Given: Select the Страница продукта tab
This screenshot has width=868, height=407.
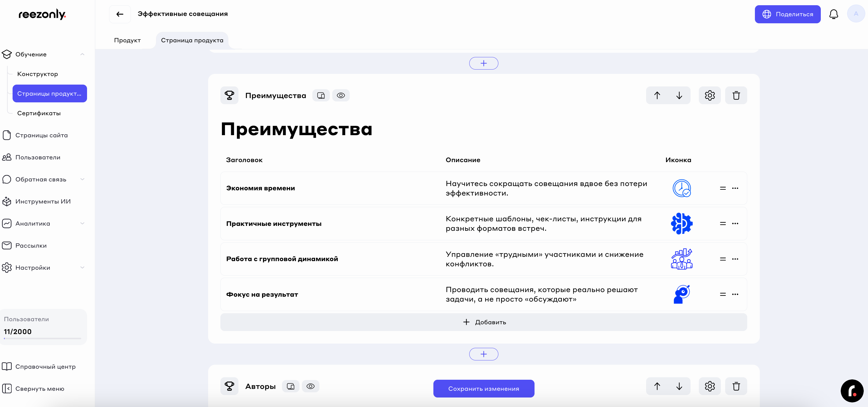Looking at the screenshot, I should [x=192, y=40].
